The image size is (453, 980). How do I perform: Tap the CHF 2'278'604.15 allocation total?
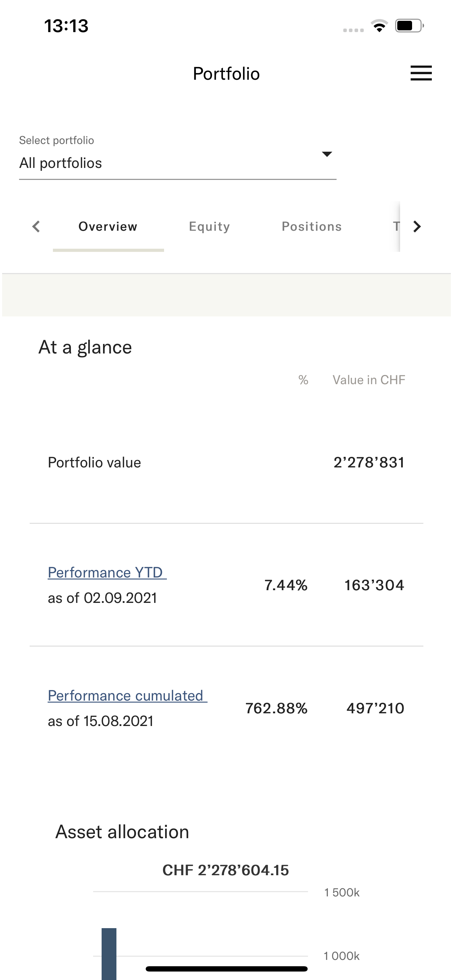[225, 870]
